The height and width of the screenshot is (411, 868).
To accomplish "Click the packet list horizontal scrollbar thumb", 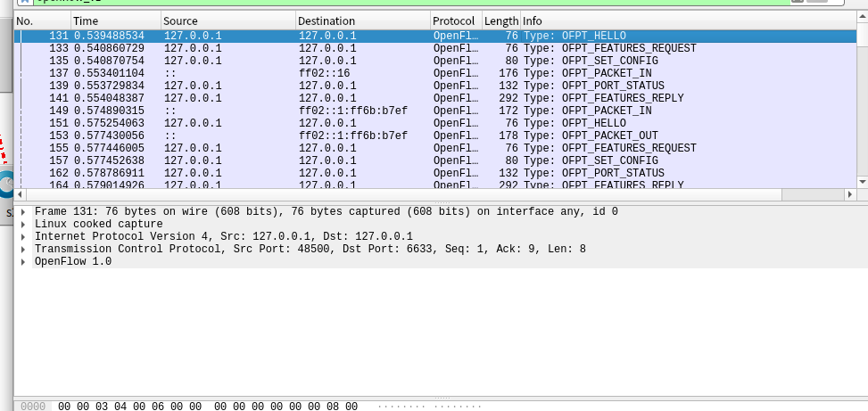I will (404, 194).
